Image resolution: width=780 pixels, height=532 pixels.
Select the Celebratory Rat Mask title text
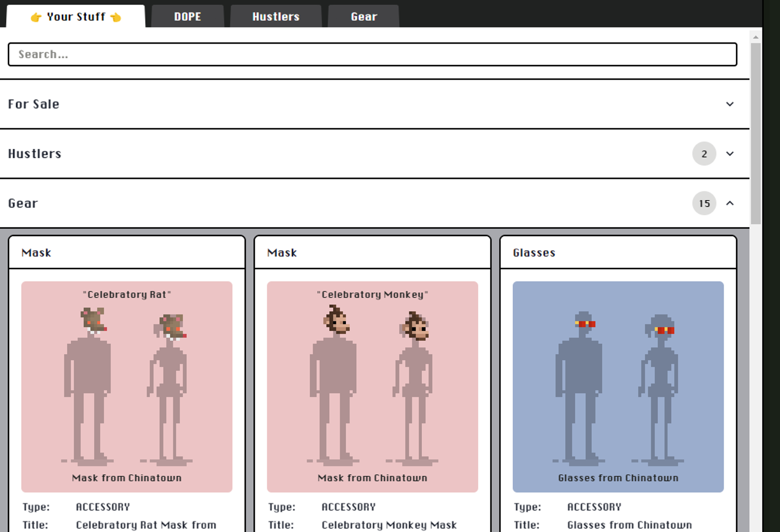tap(146, 525)
